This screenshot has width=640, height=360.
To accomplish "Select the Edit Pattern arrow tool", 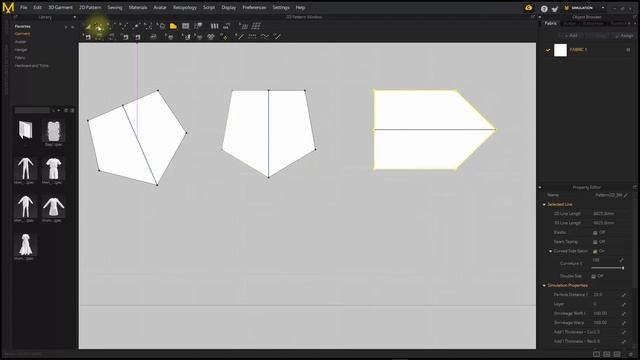I will [x=99, y=27].
